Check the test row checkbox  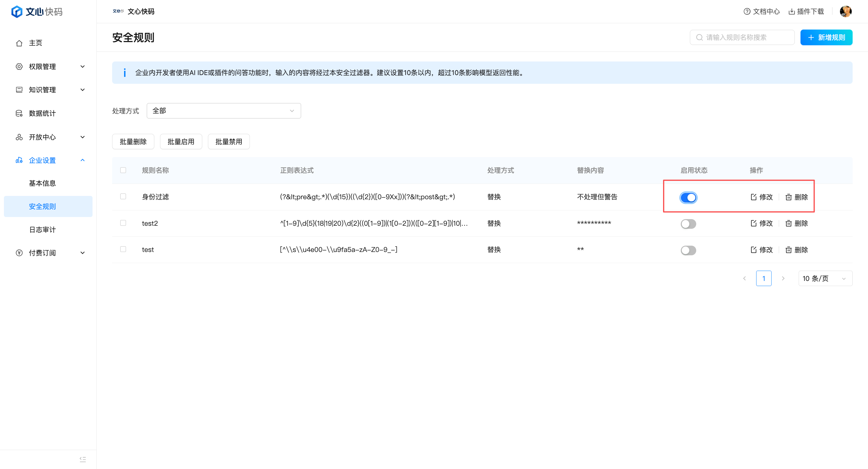pyautogui.click(x=123, y=249)
